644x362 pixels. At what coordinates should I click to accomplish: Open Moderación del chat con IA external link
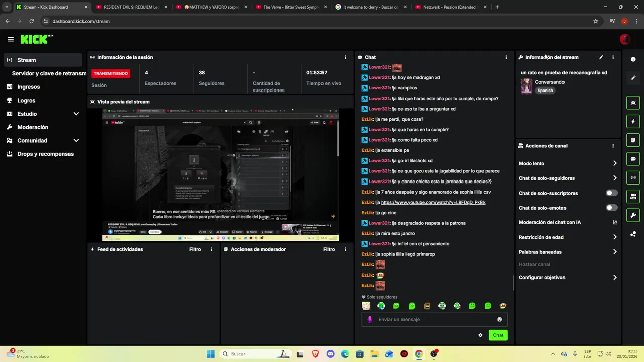point(615,222)
